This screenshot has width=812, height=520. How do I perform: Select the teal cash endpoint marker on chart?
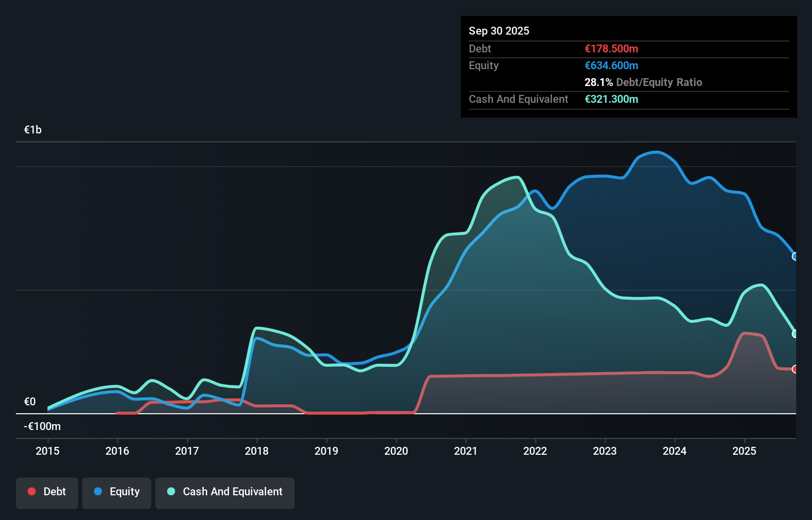click(794, 333)
